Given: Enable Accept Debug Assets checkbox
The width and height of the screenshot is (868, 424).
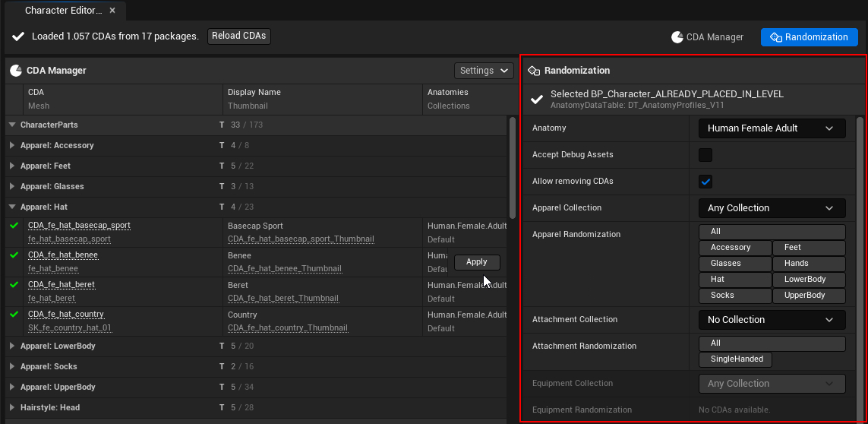Looking at the screenshot, I should click(x=705, y=155).
